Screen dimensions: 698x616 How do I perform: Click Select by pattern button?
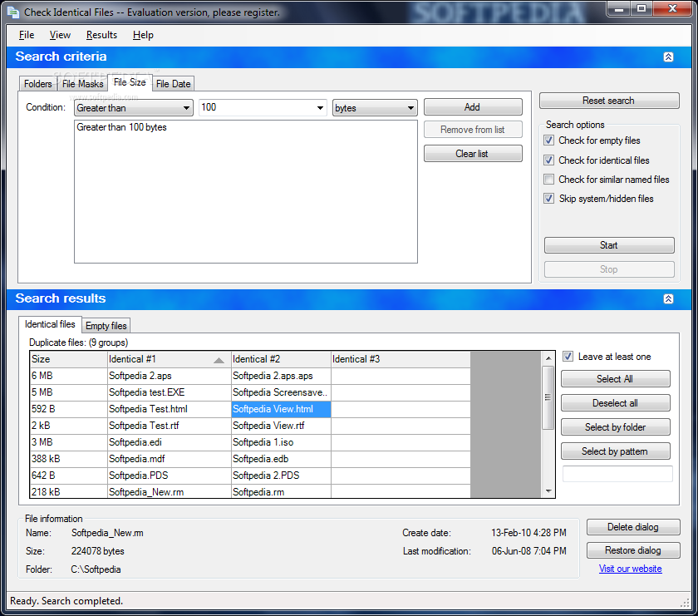[615, 451]
